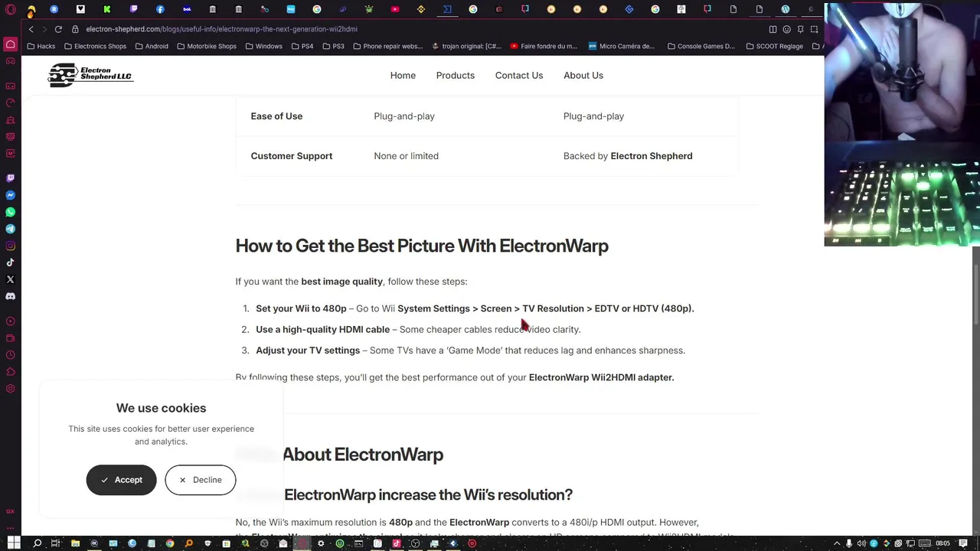This screenshot has height=551, width=980.
Task: Open the Products nav menu item
Action: [456, 75]
